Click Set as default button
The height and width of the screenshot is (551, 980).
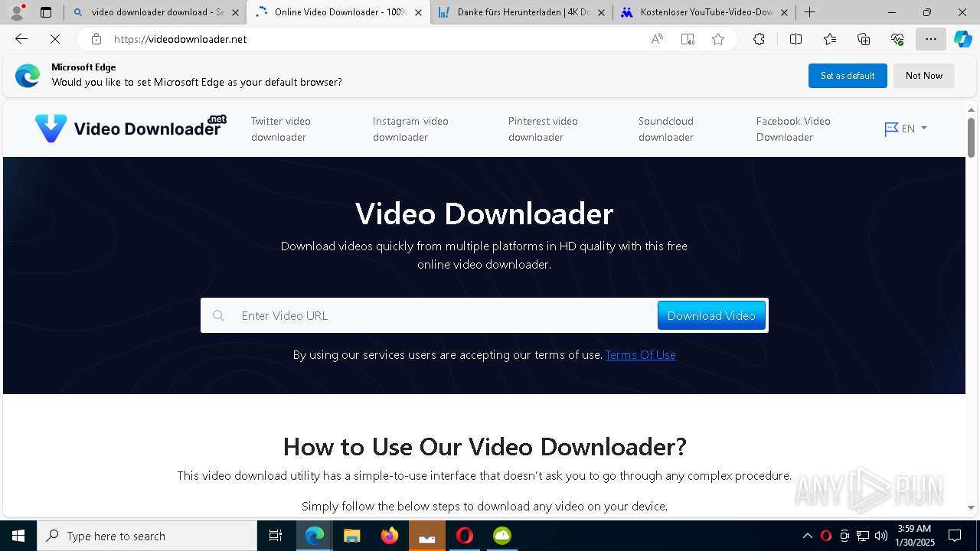848,76
